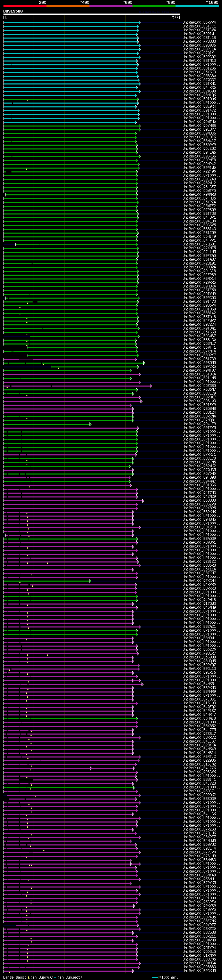Image resolution: width=222 pixels, height=980 pixels.
Task: Select the UniRef100_A6N014 label
Action: click(199, 278)
